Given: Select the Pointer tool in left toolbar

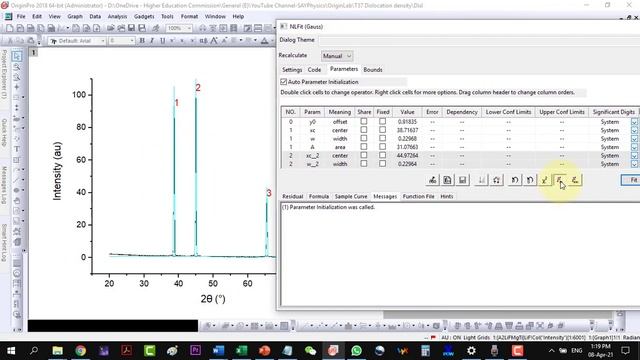Looking at the screenshot, I should click(17, 56).
